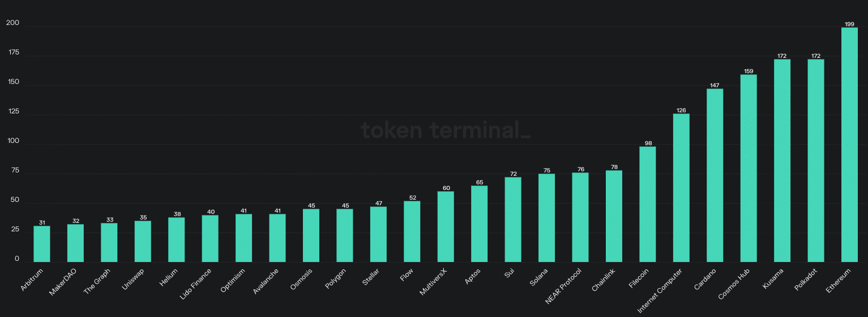This screenshot has width=868, height=317.
Task: Click the Sui bar
Action: coord(513,219)
